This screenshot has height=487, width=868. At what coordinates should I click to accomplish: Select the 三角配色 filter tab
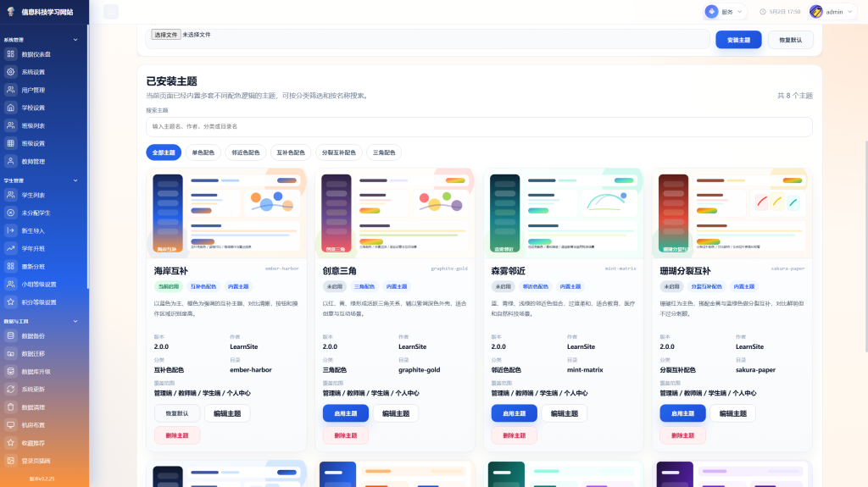pyautogui.click(x=384, y=152)
